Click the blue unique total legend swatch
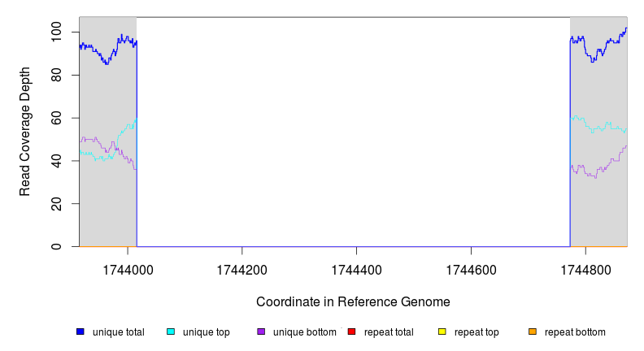The height and width of the screenshot is (351, 644). (x=80, y=331)
